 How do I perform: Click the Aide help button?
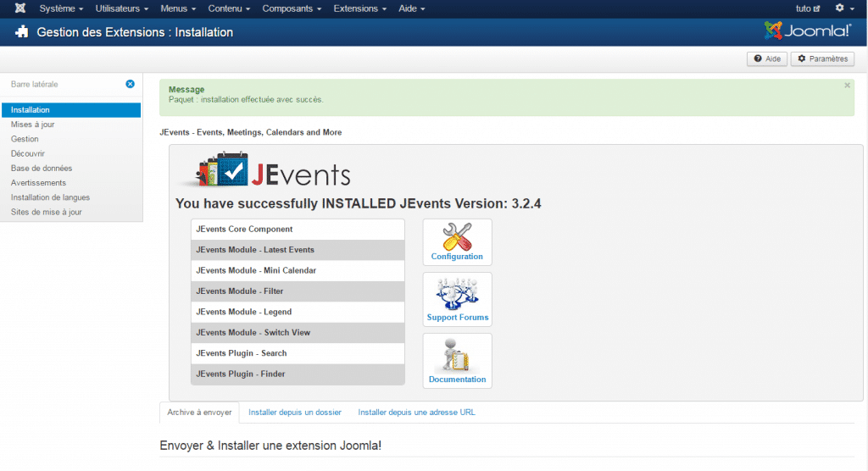(766, 58)
